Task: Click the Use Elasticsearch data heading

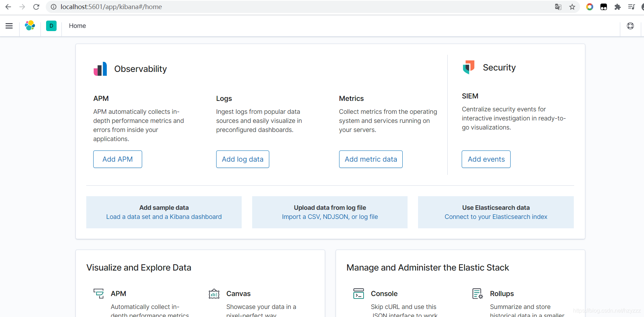Action: [x=496, y=208]
